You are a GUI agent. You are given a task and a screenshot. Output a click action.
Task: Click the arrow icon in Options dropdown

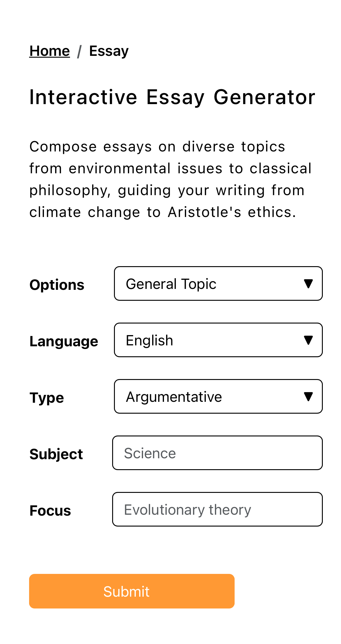click(308, 284)
